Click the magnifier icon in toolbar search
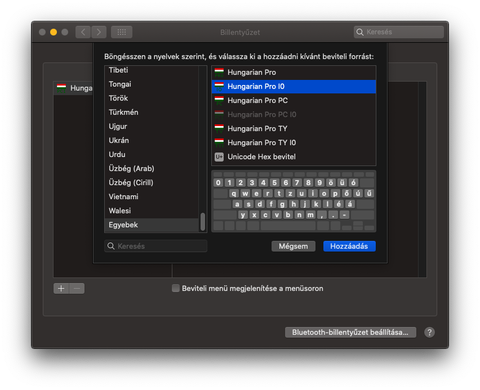 coord(360,32)
